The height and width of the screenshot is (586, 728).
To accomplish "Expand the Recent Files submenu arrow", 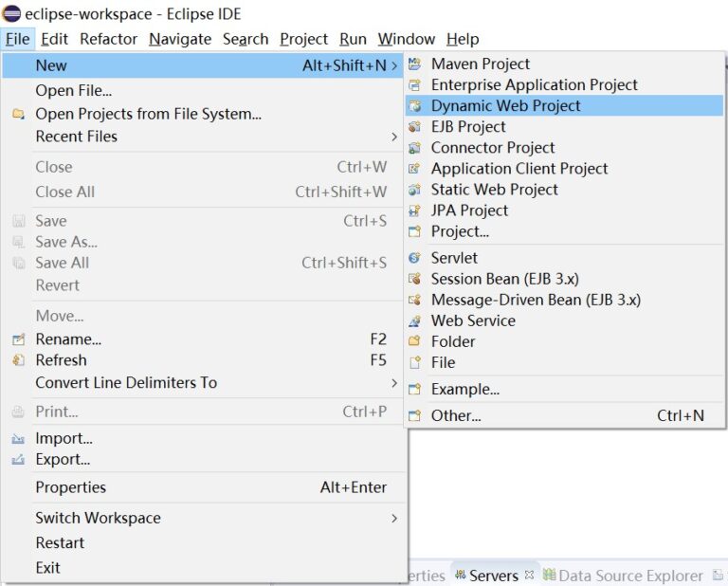I will [x=394, y=137].
